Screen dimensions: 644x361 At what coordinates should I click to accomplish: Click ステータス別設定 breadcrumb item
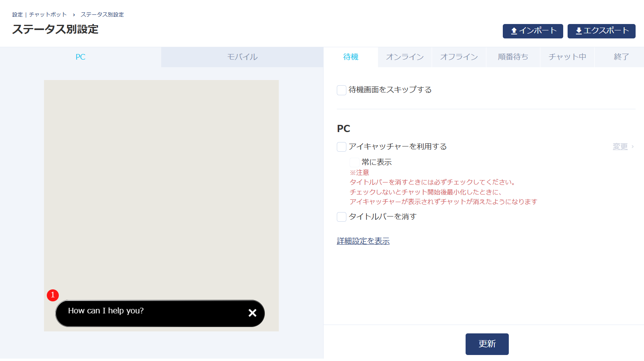(102, 14)
